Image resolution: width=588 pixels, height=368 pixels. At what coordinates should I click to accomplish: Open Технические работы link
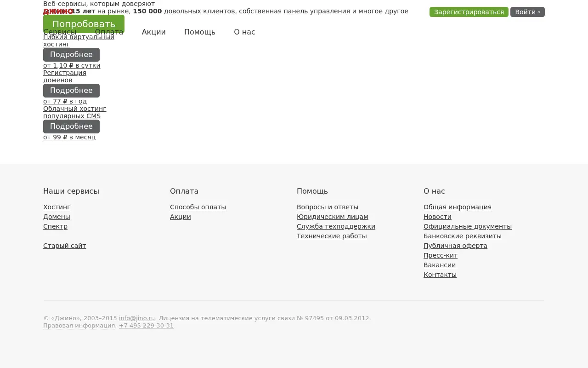(x=332, y=236)
